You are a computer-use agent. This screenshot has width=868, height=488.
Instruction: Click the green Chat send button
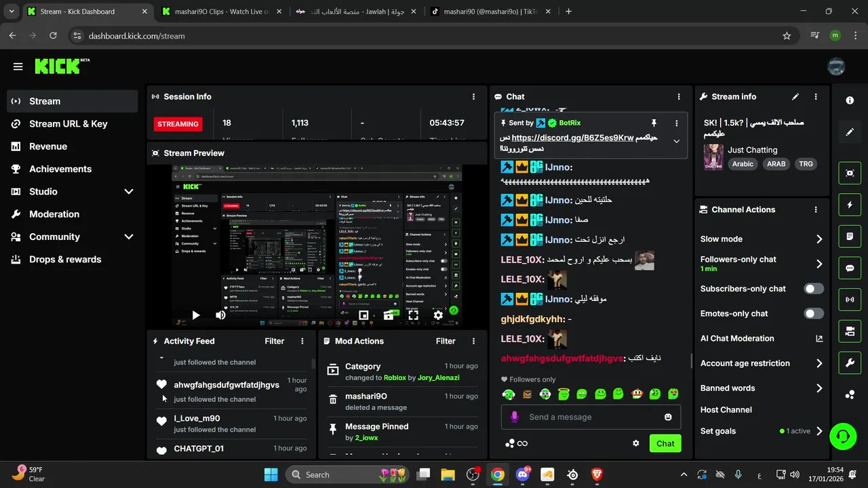tap(665, 443)
